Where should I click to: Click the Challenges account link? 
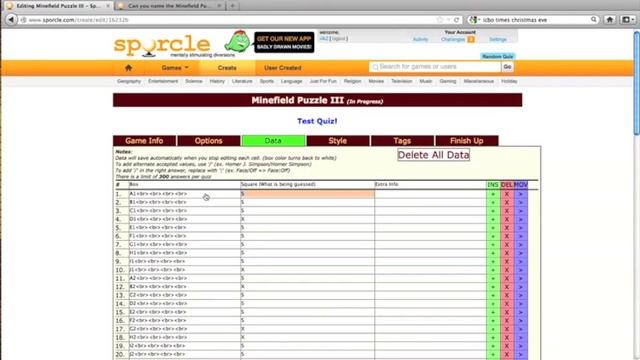(x=453, y=40)
